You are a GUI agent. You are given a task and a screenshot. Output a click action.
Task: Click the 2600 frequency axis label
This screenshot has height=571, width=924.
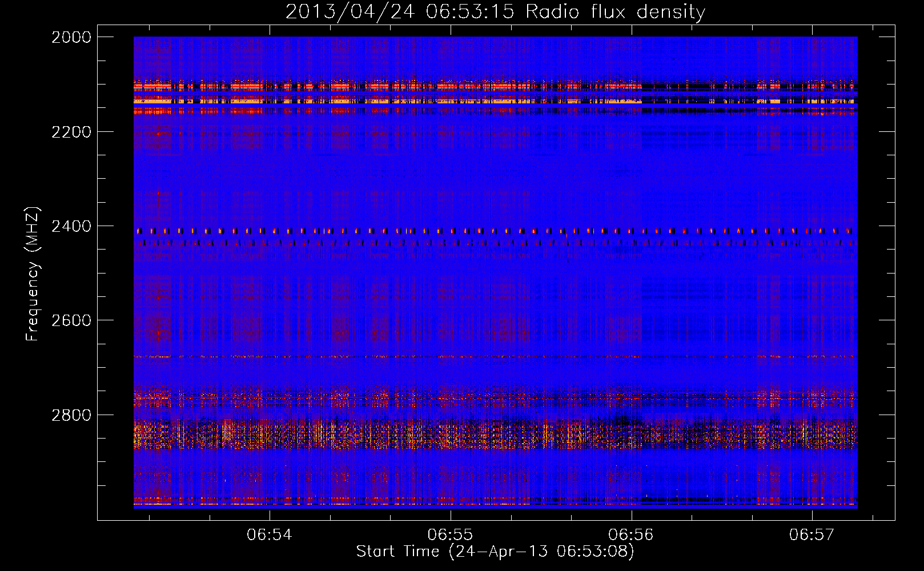click(71, 320)
